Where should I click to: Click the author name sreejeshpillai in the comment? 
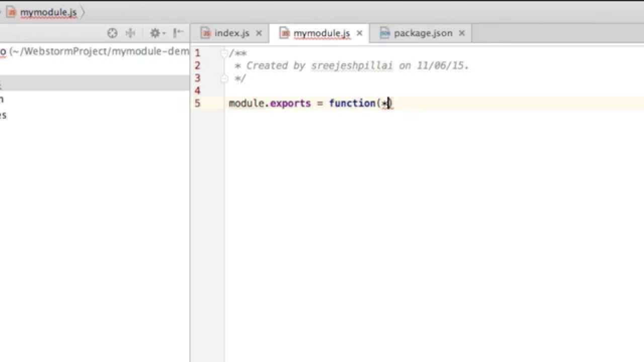352,66
